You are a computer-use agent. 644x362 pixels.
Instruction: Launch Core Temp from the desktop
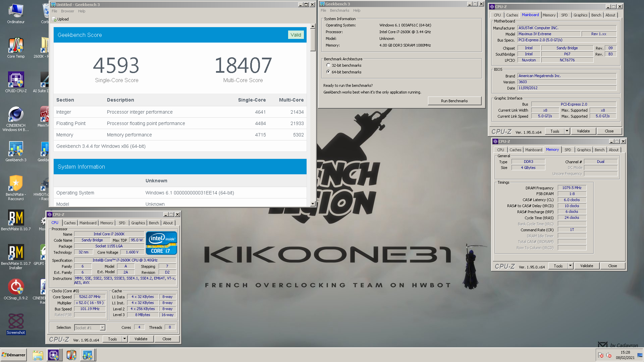[x=16, y=48]
